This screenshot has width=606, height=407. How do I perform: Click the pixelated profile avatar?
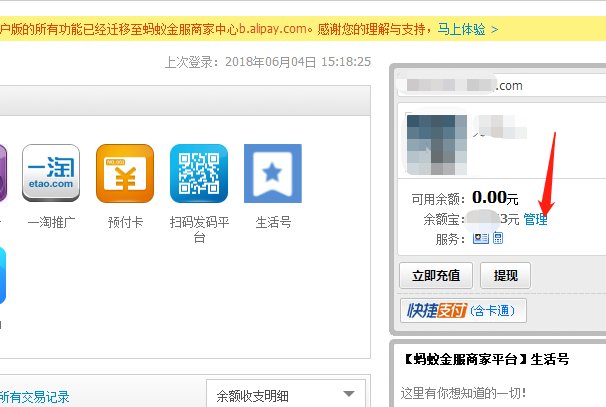pos(437,145)
